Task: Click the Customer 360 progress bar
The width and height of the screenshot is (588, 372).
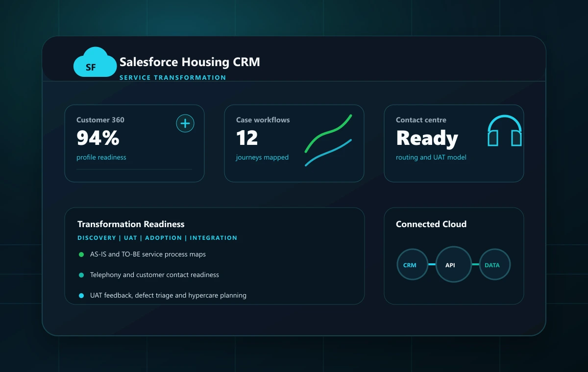Action: point(134,169)
